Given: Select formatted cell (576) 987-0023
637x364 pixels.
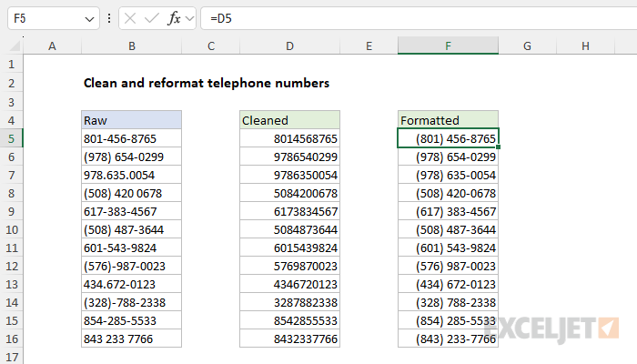Looking at the screenshot, I should [x=448, y=266].
